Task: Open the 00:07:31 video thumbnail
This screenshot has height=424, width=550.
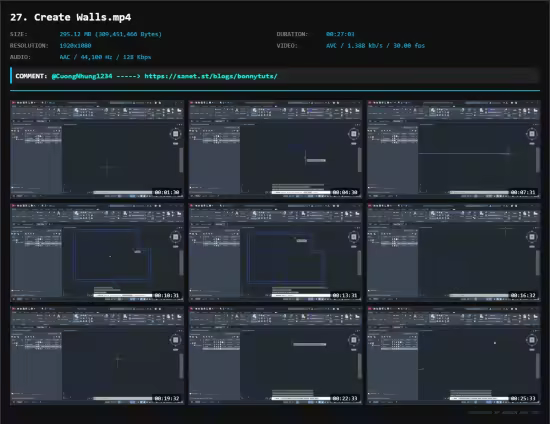Action: pyautogui.click(x=454, y=149)
